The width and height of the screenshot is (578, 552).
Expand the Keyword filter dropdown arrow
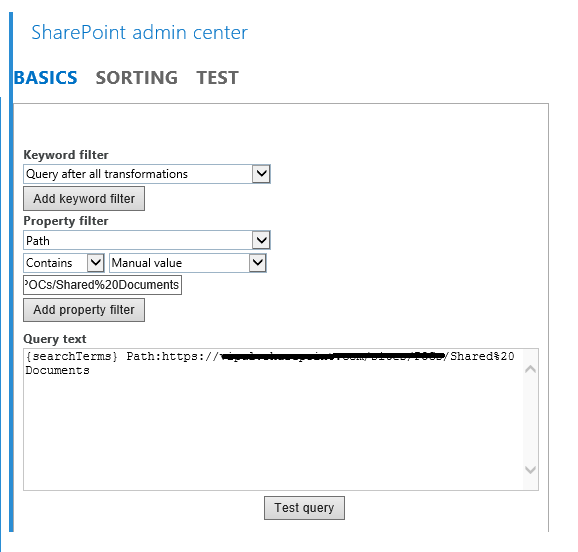261,174
